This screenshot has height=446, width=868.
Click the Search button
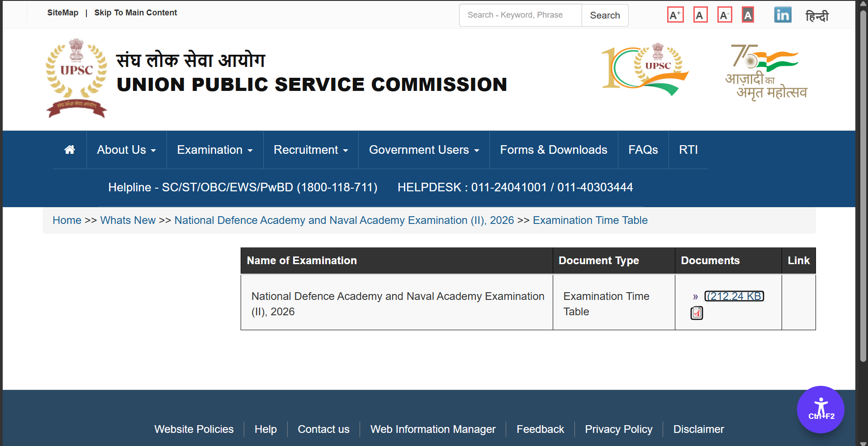pyautogui.click(x=605, y=15)
